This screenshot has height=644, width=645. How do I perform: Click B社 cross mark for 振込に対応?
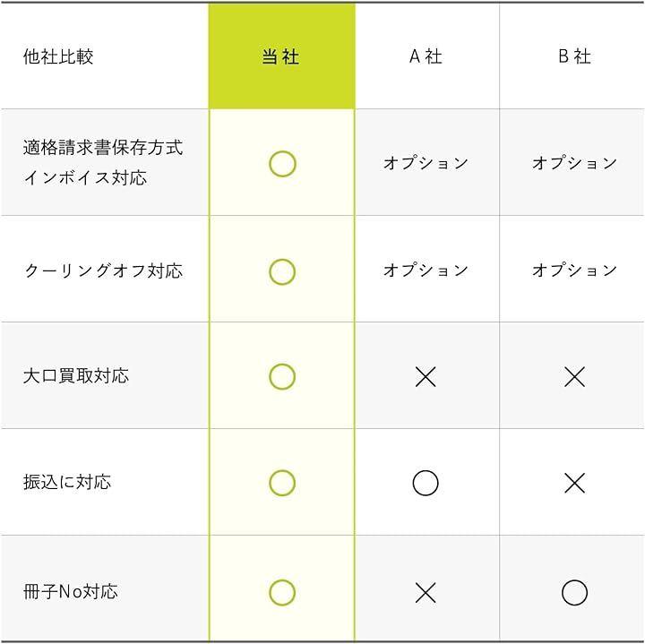[574, 483]
